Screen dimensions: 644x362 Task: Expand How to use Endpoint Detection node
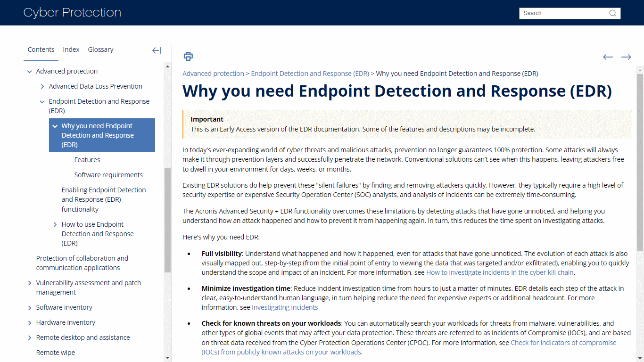pyautogui.click(x=55, y=225)
